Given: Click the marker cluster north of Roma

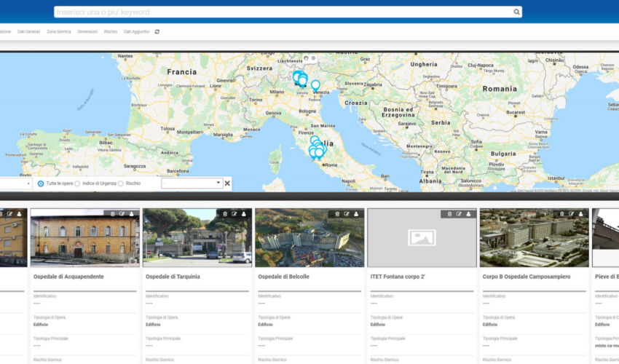Looking at the screenshot, I should click(317, 149).
